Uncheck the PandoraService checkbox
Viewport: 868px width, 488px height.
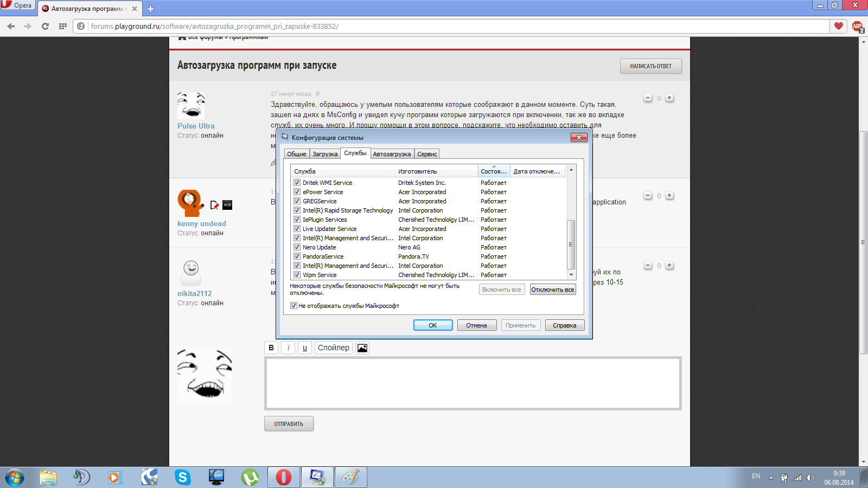coord(297,256)
